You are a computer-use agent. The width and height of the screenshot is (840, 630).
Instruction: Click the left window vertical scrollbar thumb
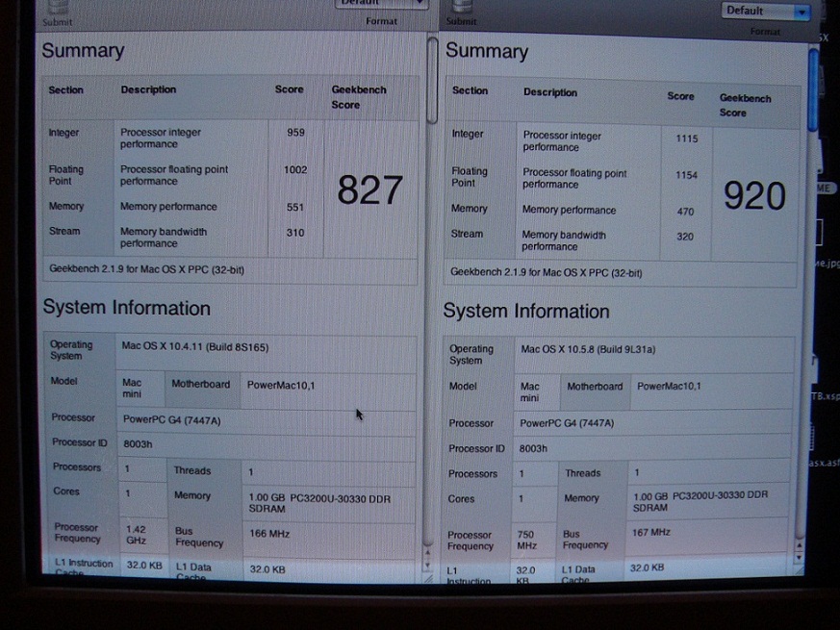tap(432, 81)
